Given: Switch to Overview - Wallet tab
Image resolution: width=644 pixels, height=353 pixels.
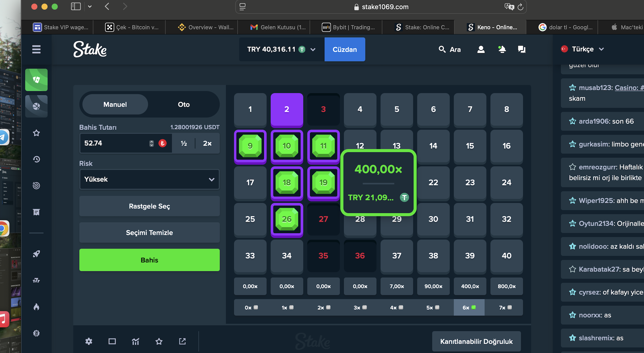Looking at the screenshot, I should 206,27.
